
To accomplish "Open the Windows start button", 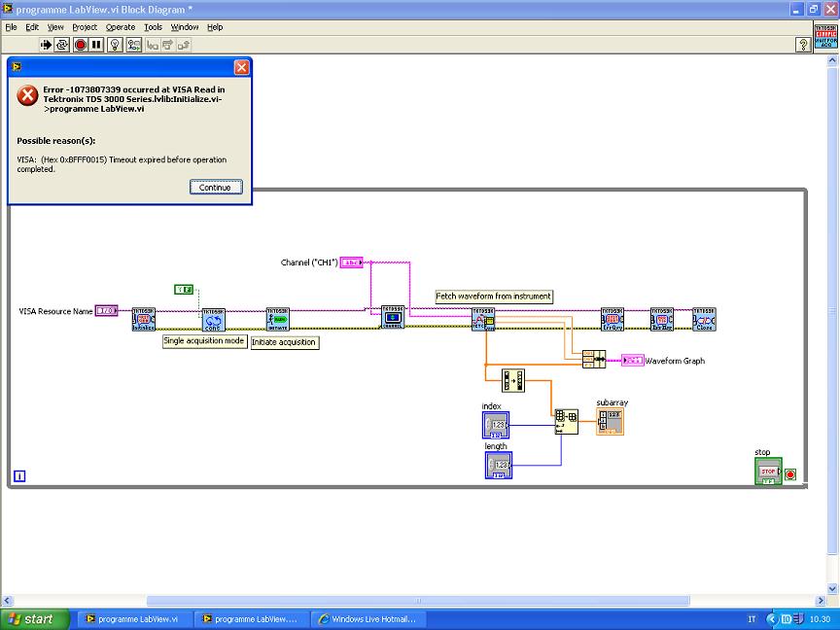I will [35, 619].
